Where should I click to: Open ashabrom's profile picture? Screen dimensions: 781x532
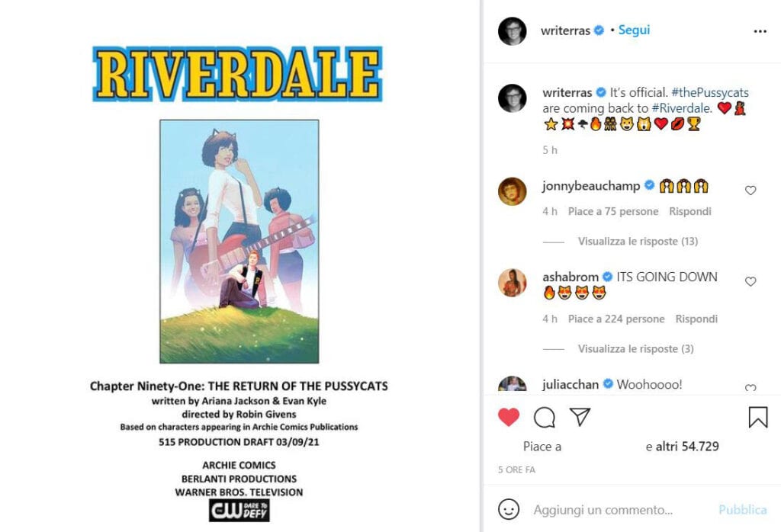512,283
